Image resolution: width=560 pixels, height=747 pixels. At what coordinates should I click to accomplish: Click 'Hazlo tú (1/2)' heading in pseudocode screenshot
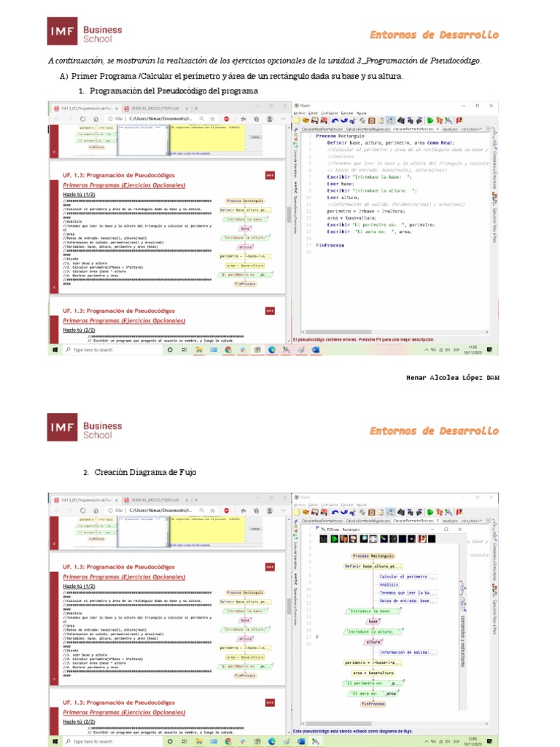tap(79, 194)
